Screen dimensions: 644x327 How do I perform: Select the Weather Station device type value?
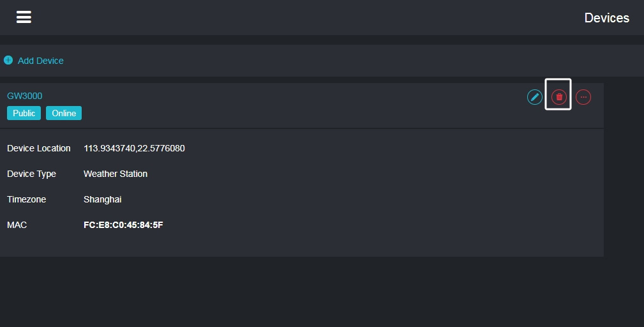pyautogui.click(x=116, y=174)
